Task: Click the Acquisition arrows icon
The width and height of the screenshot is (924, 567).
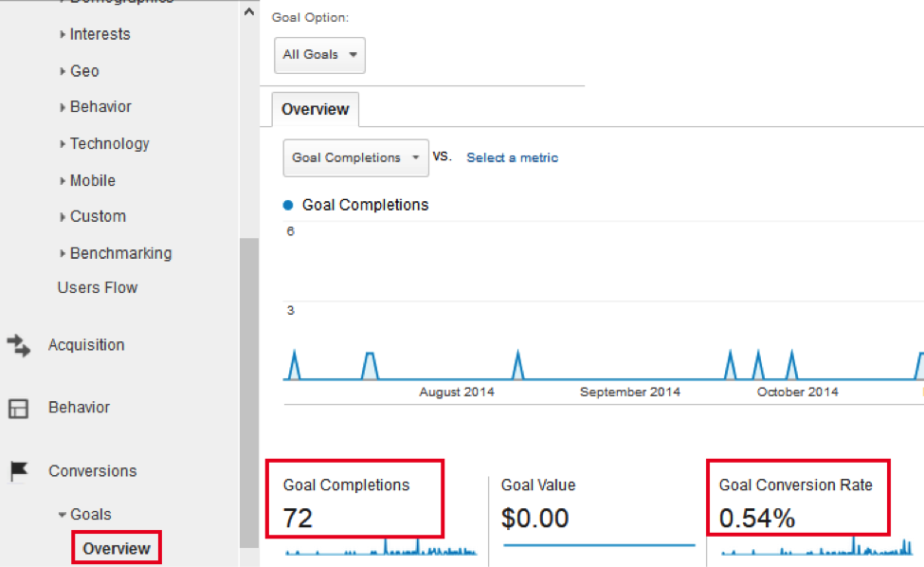Action: 18,345
